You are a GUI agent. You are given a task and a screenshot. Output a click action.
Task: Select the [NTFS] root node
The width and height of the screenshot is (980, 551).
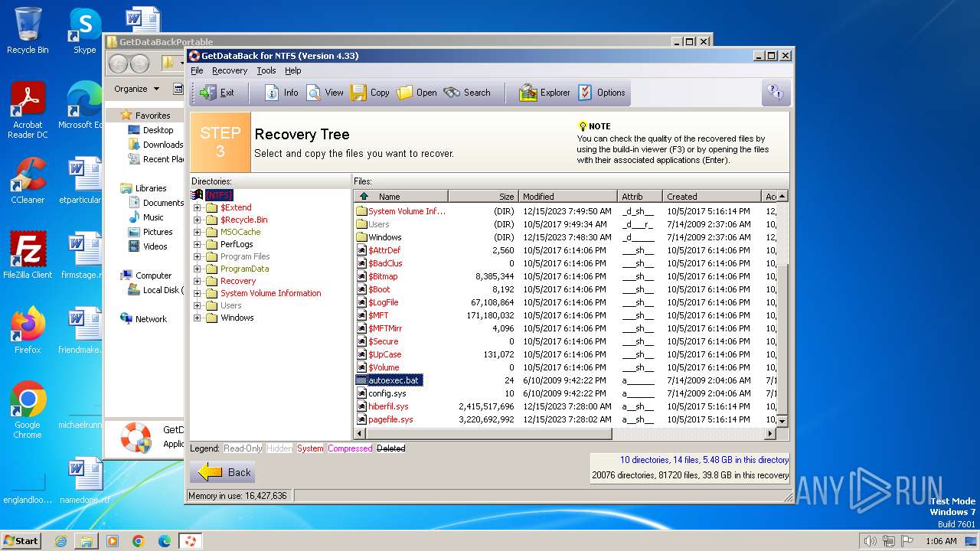[x=219, y=195]
